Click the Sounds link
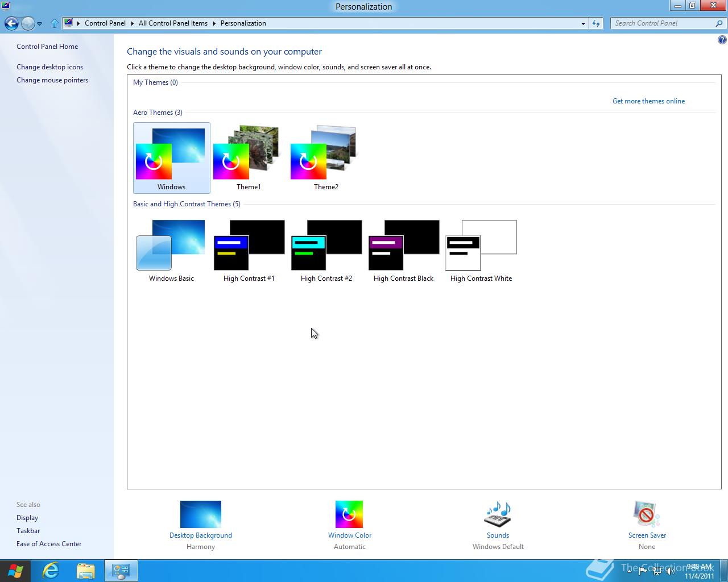 (498, 535)
